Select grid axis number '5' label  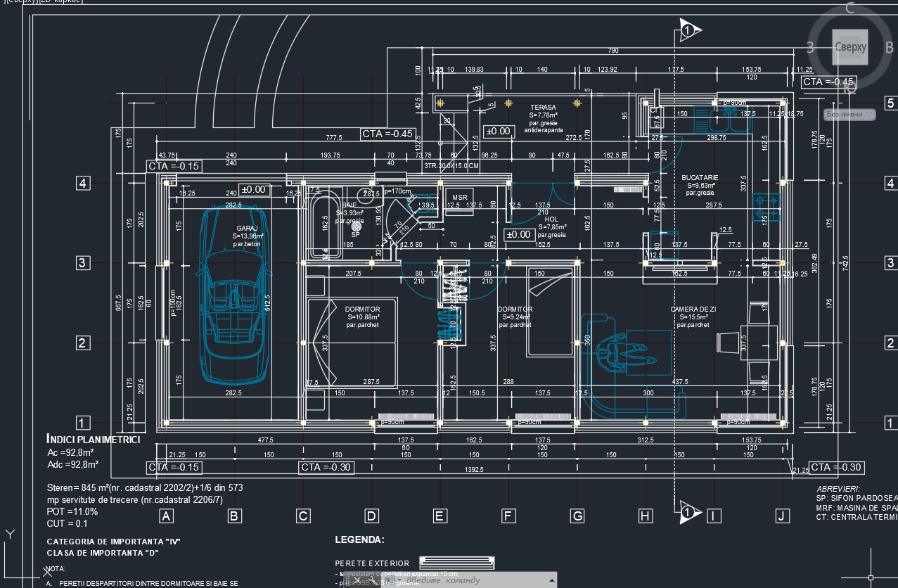point(890,103)
